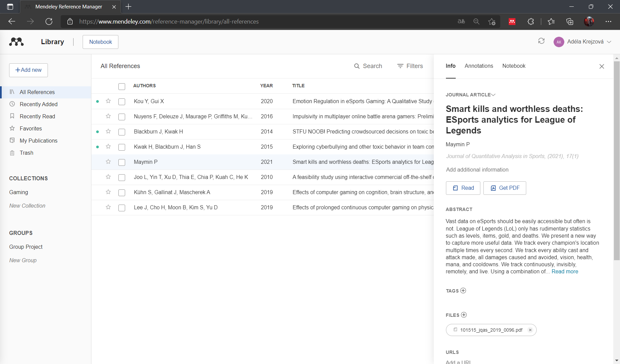Click Add additional information

coord(477,170)
